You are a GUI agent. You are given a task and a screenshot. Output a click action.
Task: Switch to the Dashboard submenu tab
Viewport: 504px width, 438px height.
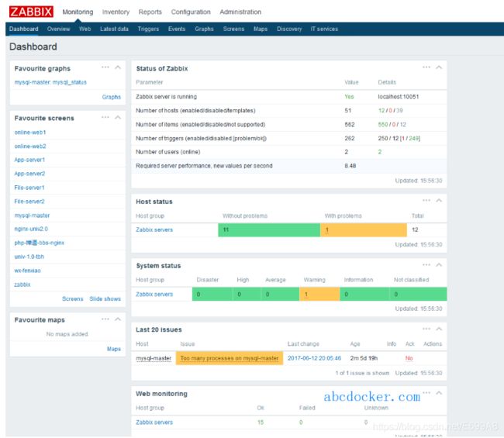24,29
